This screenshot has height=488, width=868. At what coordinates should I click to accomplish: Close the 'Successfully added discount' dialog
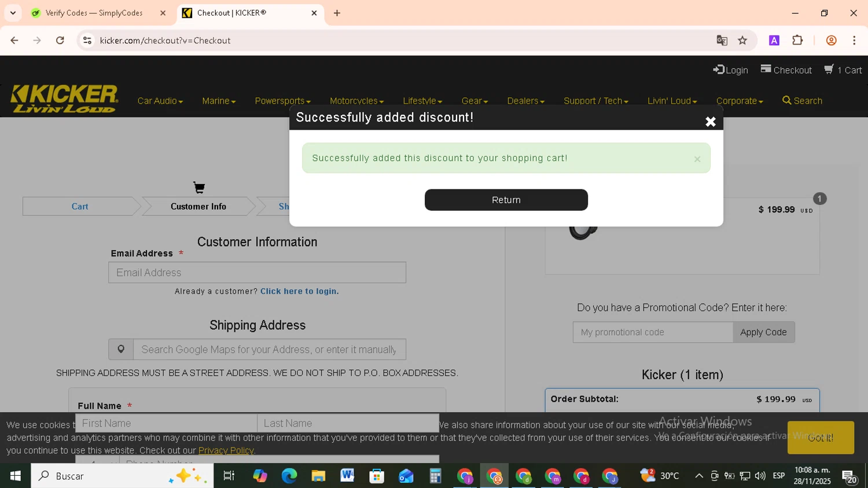(x=711, y=122)
